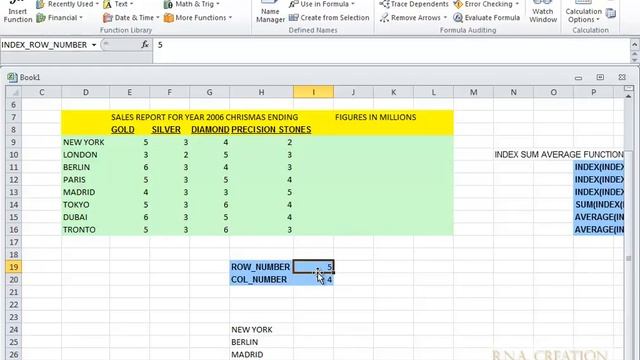Click the vertical scrollbar up arrow of the sheet
Image resolution: width=640 pixels, height=360 pixels.
pos(629,96)
